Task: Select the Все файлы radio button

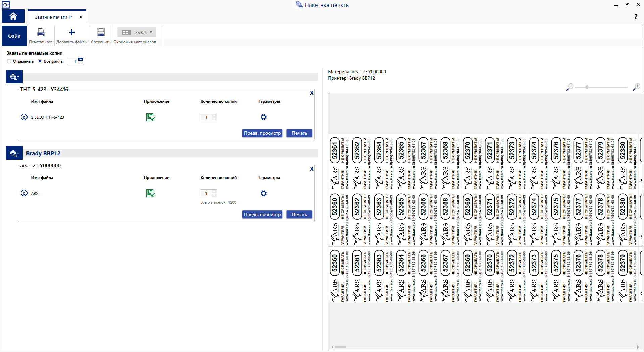Action: click(40, 61)
